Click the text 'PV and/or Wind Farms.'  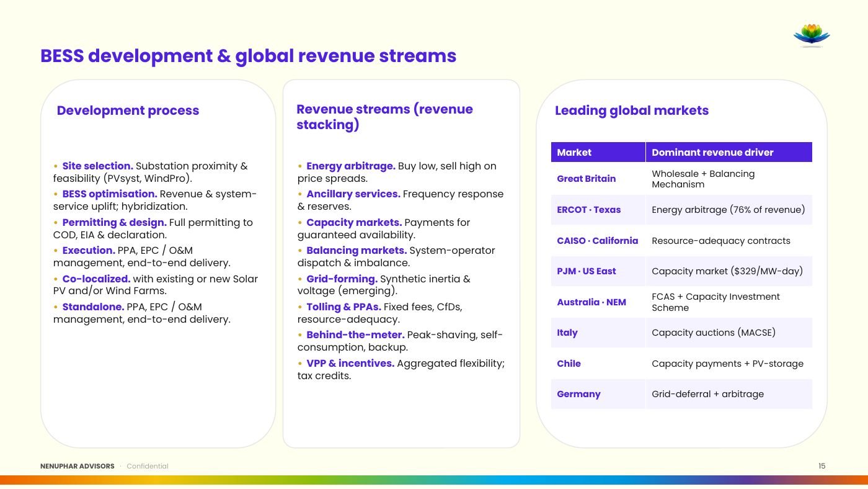pyautogui.click(x=110, y=290)
